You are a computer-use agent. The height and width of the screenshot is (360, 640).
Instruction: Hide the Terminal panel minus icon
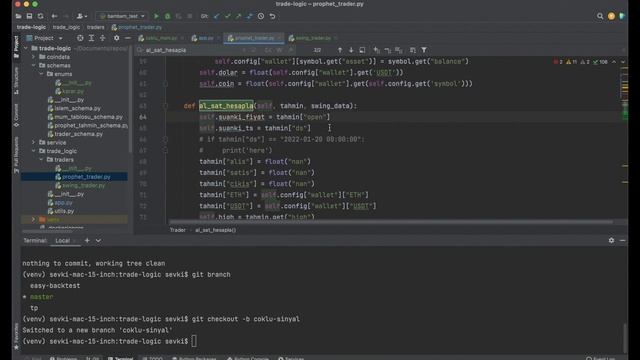tap(622, 240)
